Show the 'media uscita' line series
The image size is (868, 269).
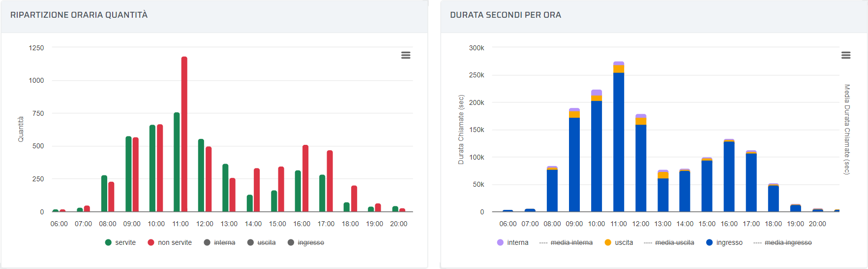point(669,242)
